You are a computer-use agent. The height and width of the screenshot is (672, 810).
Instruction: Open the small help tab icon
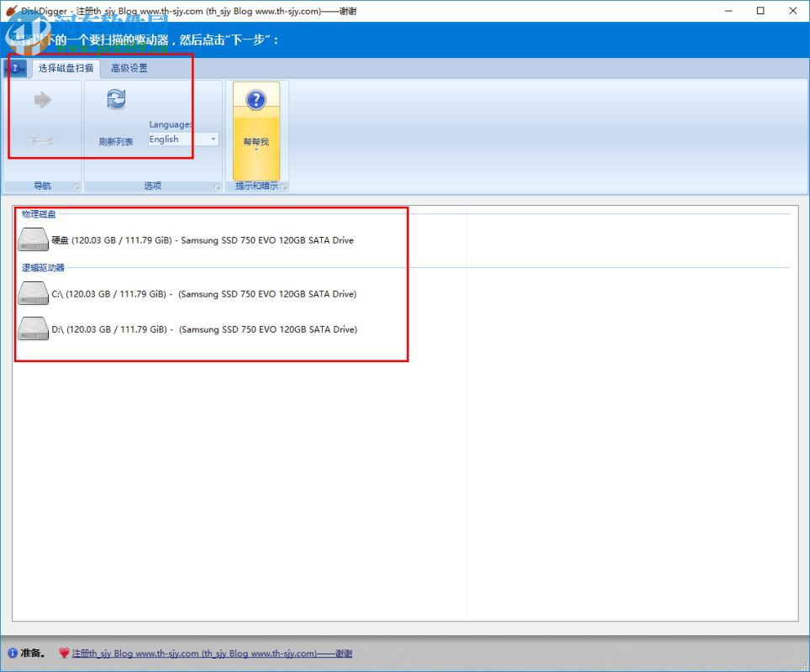pos(15,68)
